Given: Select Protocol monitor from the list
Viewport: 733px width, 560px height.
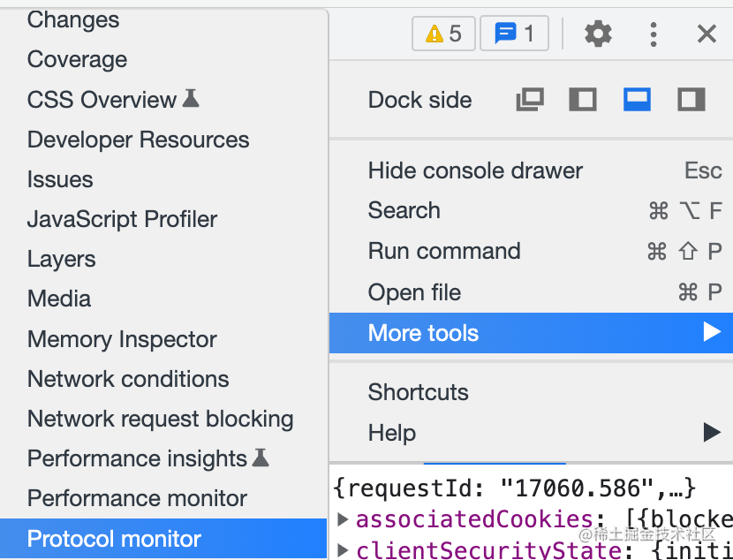Looking at the screenshot, I should coord(115,539).
